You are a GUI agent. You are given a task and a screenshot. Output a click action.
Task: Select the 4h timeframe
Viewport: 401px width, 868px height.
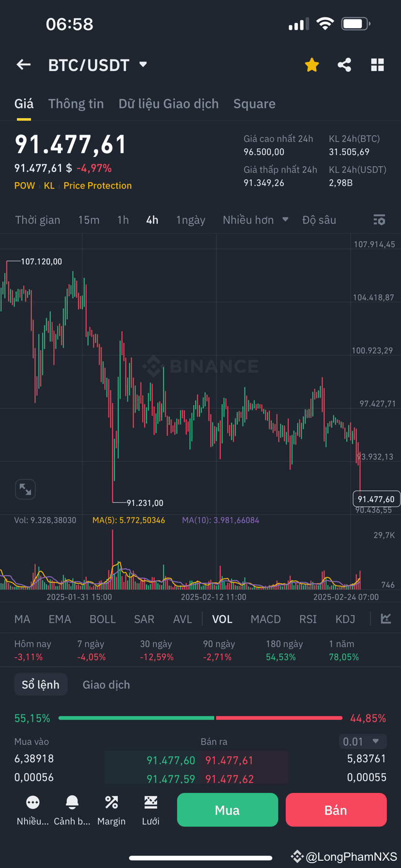tap(152, 220)
